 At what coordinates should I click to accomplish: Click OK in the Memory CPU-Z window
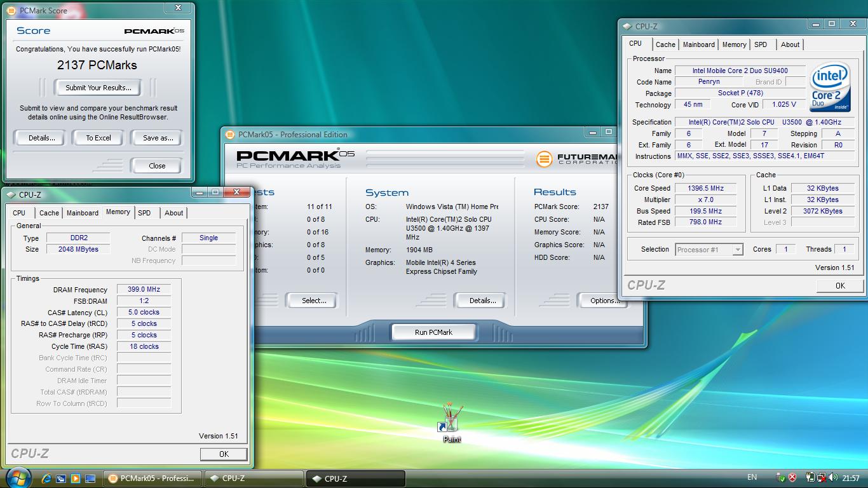pos(224,454)
